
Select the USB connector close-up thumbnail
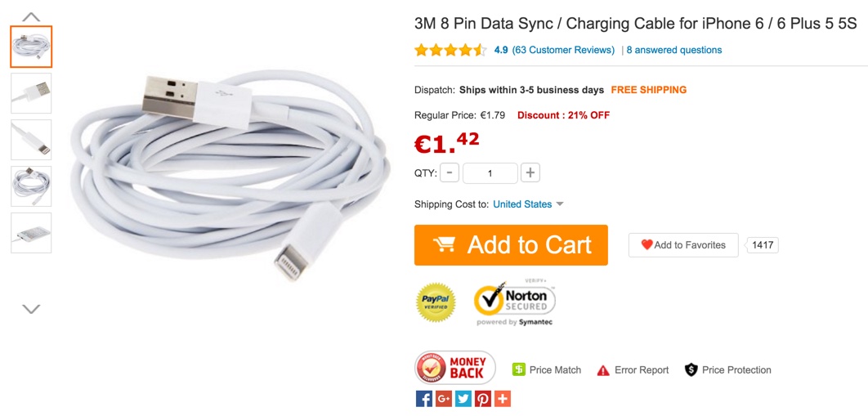(31, 93)
